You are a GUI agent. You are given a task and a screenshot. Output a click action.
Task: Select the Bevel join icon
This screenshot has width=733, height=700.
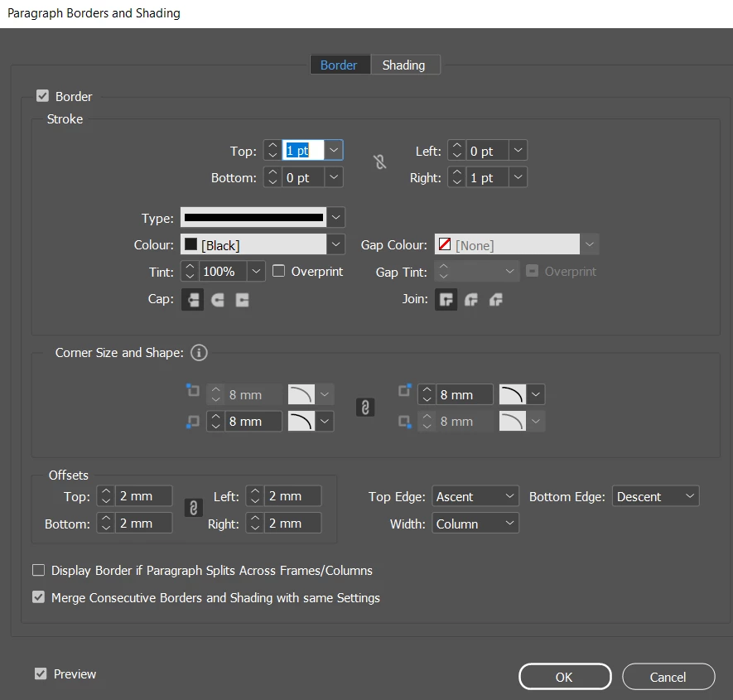496,300
